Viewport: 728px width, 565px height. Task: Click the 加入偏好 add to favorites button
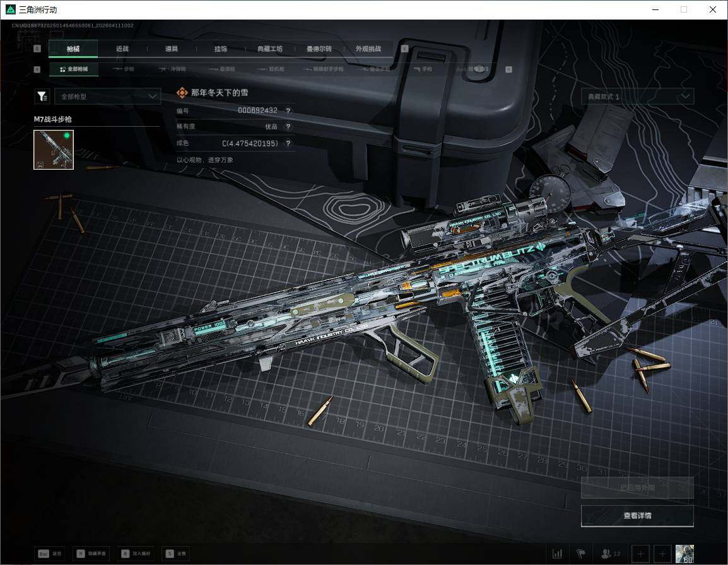coord(136,554)
